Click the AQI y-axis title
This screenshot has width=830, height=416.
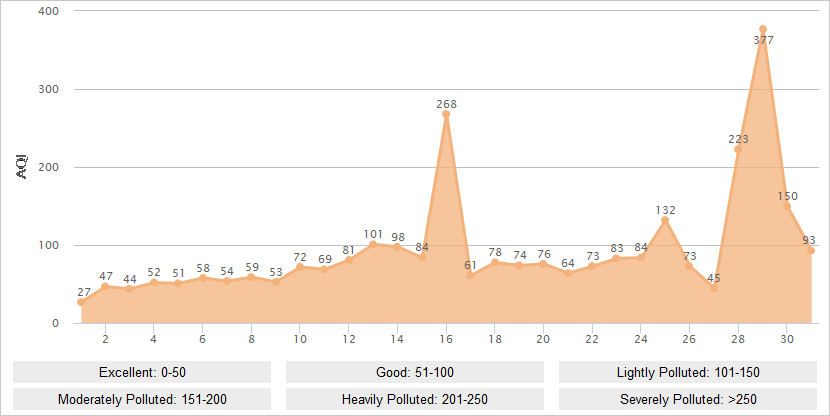22,167
